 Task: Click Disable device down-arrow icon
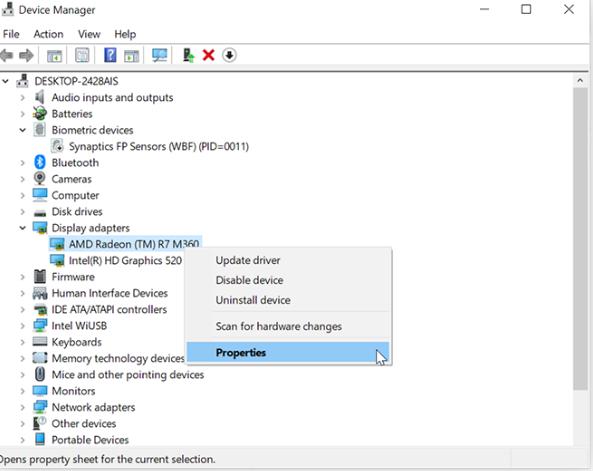click(x=229, y=55)
